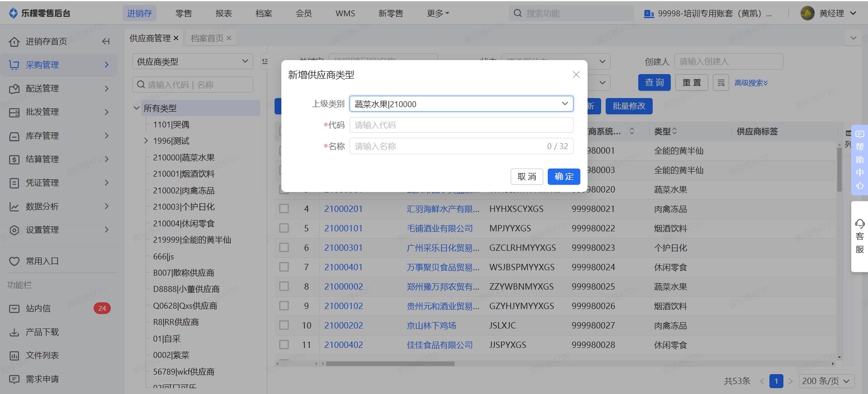Click the 代码 input field
Image resolution: width=868 pixels, height=394 pixels.
point(461,125)
